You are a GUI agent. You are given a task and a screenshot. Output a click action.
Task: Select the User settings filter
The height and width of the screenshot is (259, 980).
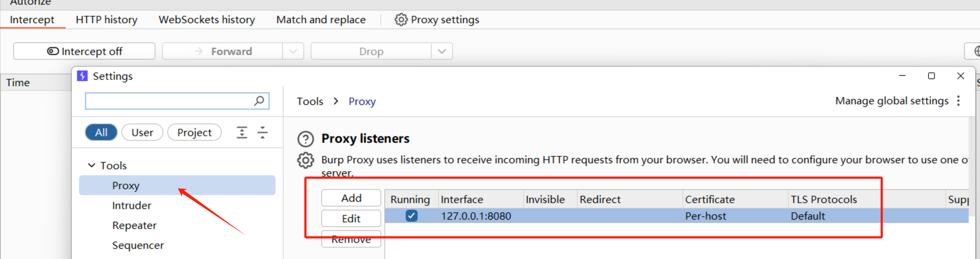(142, 132)
